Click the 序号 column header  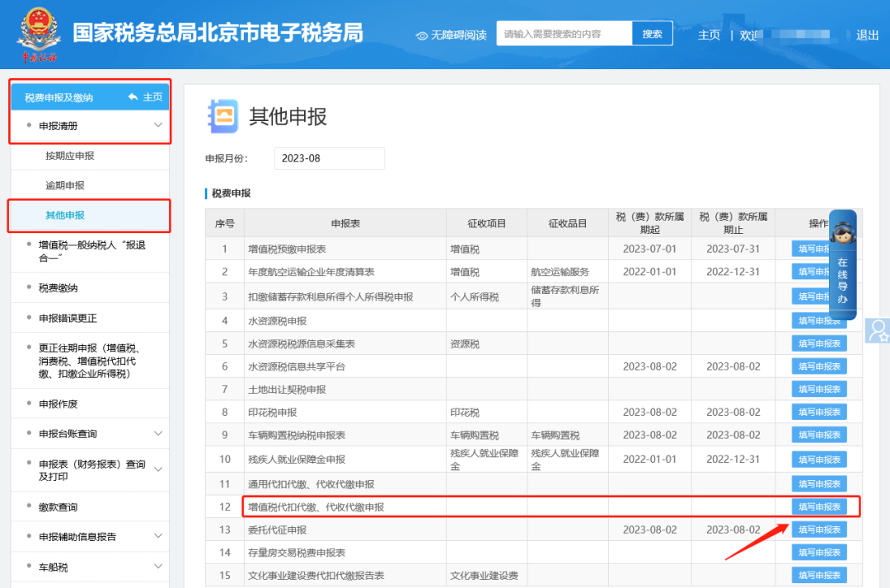225,223
